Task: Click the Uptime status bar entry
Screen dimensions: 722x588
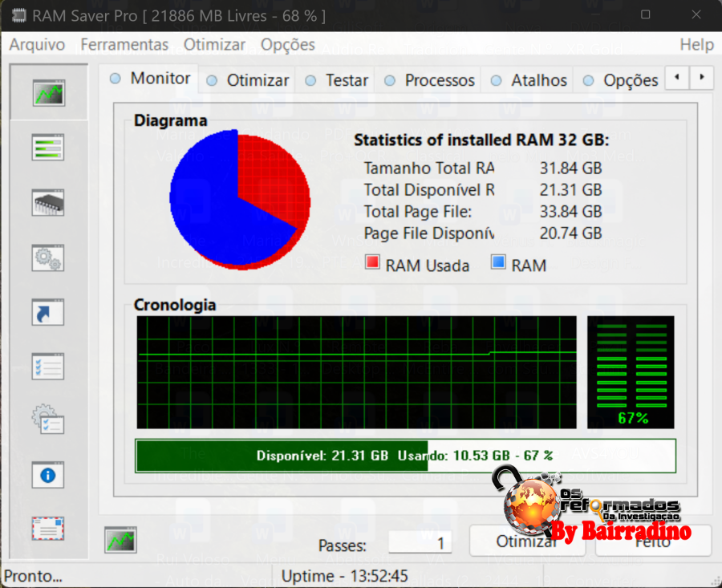Action: pos(344,576)
